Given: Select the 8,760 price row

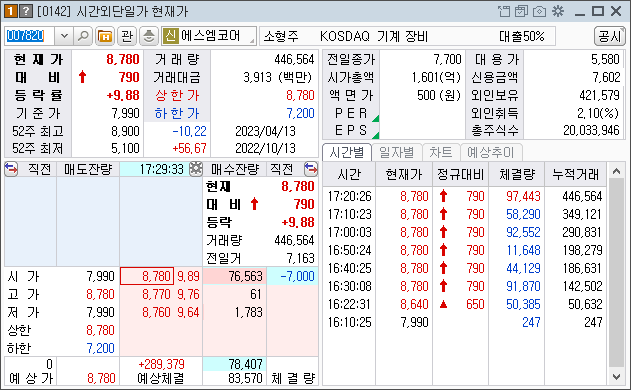Looking at the screenshot, I should pyautogui.click(x=161, y=312).
